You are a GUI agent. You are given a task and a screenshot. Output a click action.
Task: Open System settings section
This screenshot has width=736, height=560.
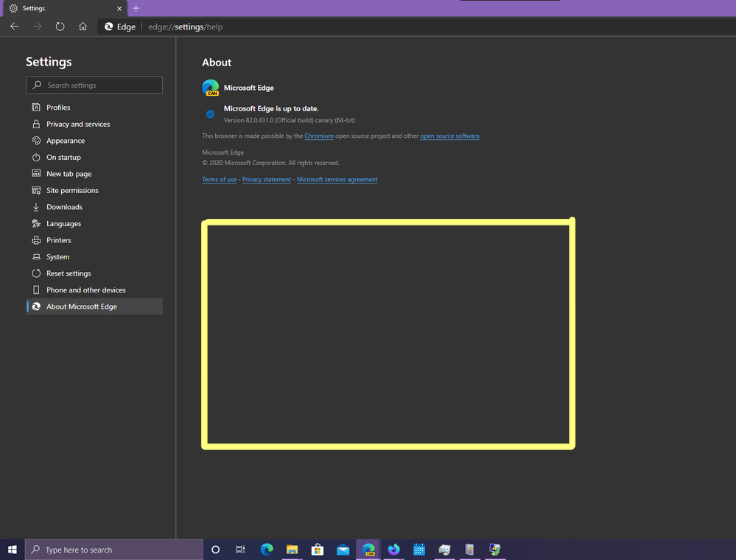coord(94,256)
